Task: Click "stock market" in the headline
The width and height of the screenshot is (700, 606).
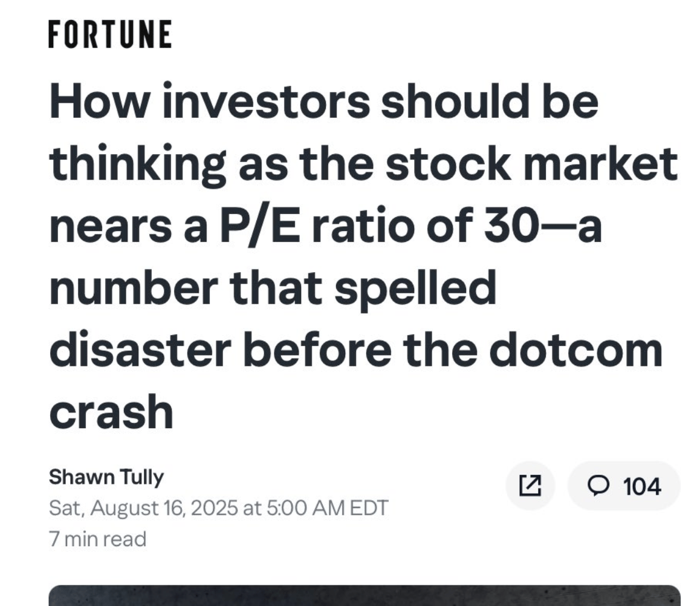Action: point(532,163)
